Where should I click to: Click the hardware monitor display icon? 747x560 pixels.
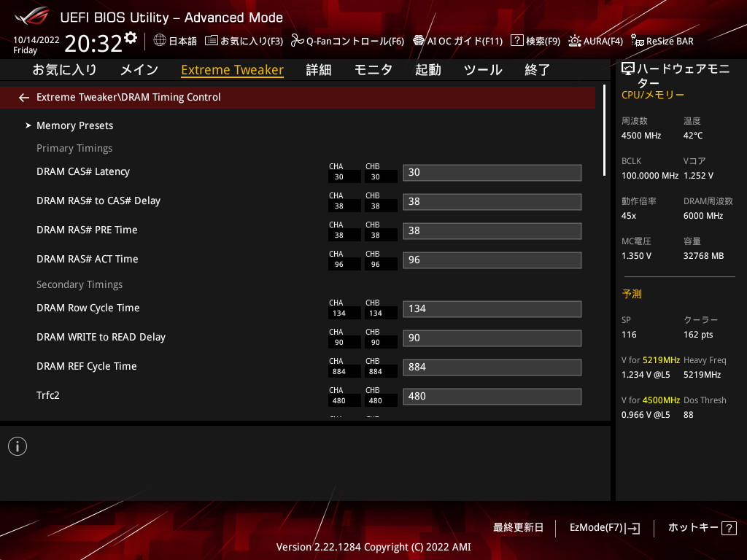(628, 69)
